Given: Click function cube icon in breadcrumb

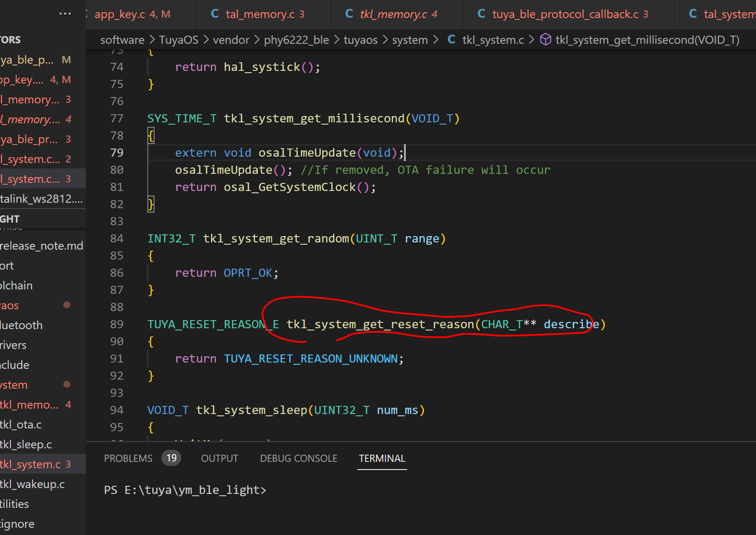Looking at the screenshot, I should [546, 40].
